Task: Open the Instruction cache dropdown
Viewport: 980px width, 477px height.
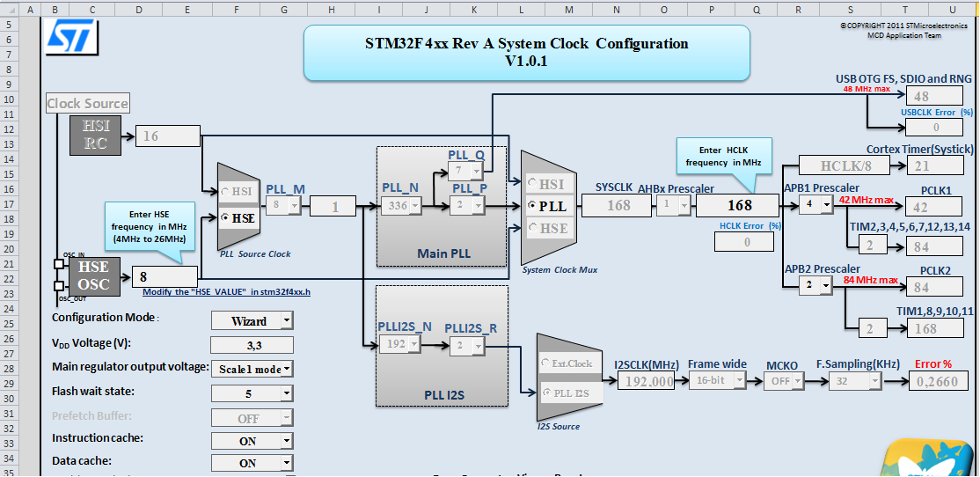Action: point(286,441)
